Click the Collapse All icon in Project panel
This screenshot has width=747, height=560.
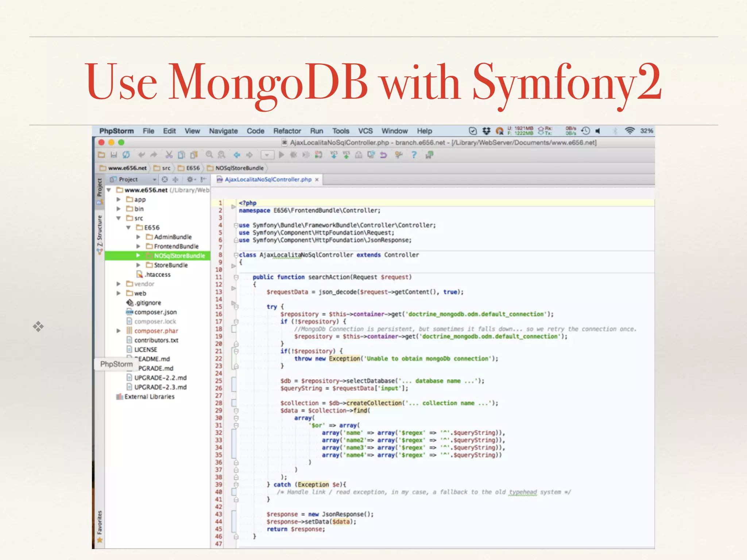coord(175,179)
